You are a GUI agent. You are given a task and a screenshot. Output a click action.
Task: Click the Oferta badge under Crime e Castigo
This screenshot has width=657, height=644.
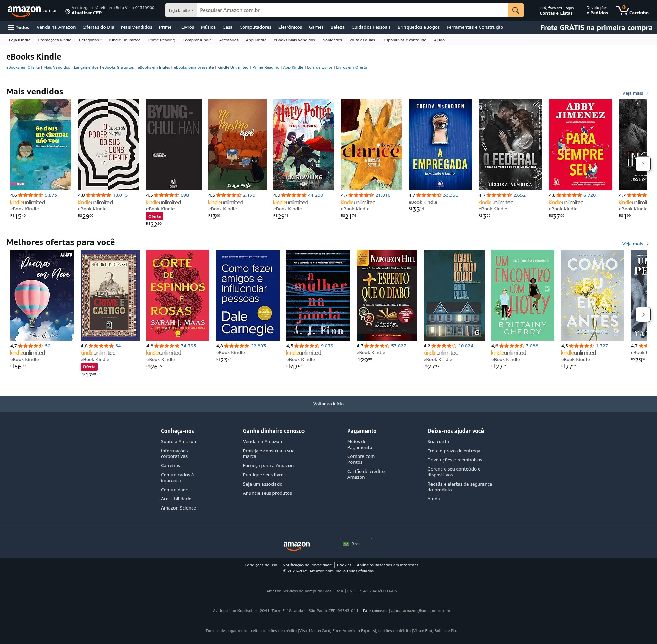89,367
